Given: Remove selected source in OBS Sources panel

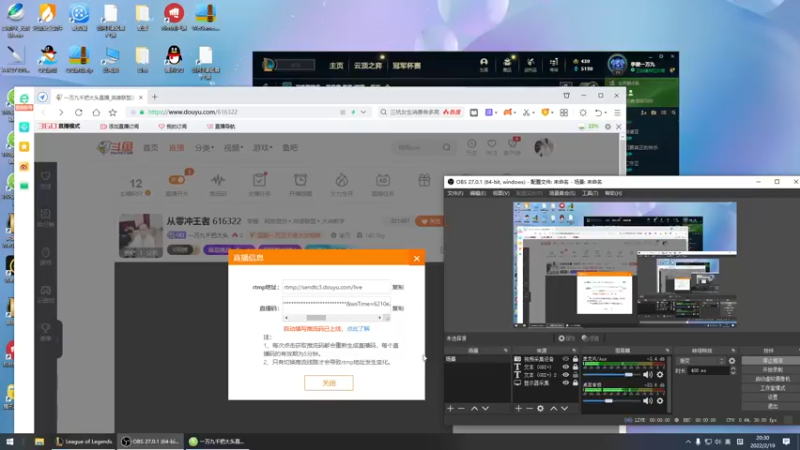Looking at the screenshot, I should [529, 409].
